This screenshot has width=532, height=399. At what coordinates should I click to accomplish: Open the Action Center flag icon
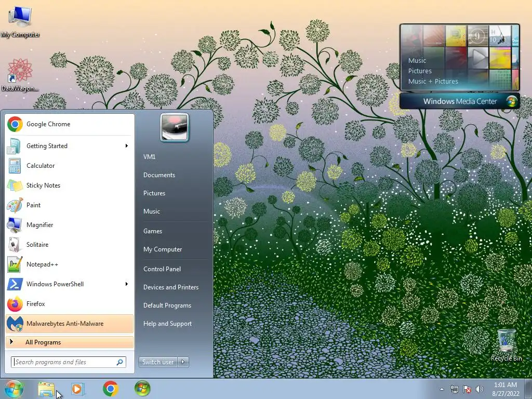[x=467, y=389]
